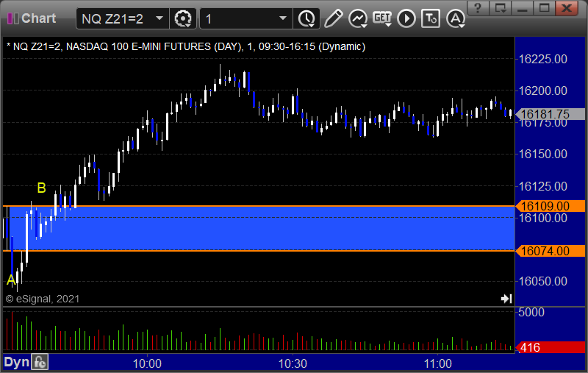This screenshot has width=588, height=373.
Task: Click the 16225.00 price axis label
Action: pos(542,59)
